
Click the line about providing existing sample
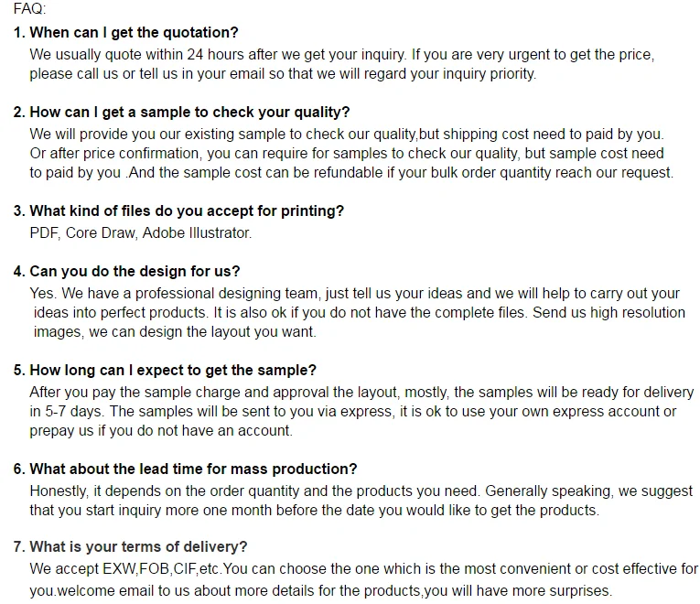coord(346,135)
